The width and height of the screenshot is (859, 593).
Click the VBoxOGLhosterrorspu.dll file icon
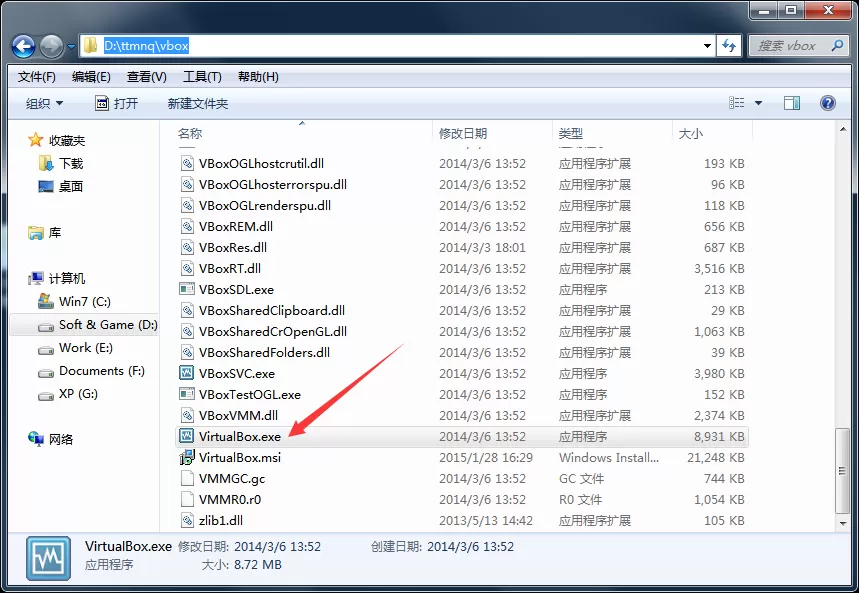[187, 184]
